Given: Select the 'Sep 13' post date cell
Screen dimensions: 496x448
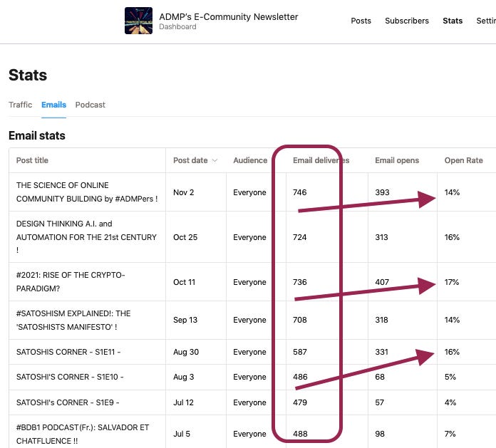Looking at the screenshot, I should pos(185,320).
